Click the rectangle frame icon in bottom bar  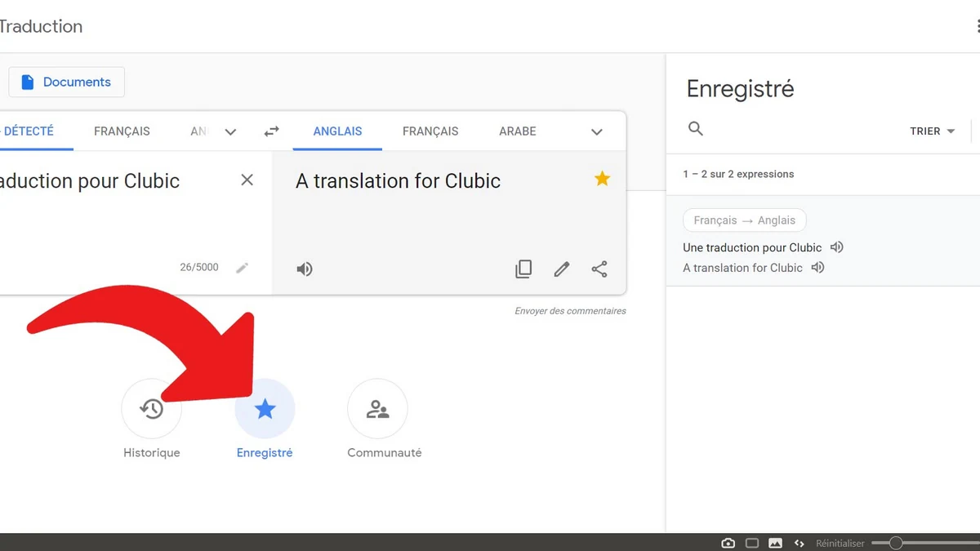click(x=752, y=544)
